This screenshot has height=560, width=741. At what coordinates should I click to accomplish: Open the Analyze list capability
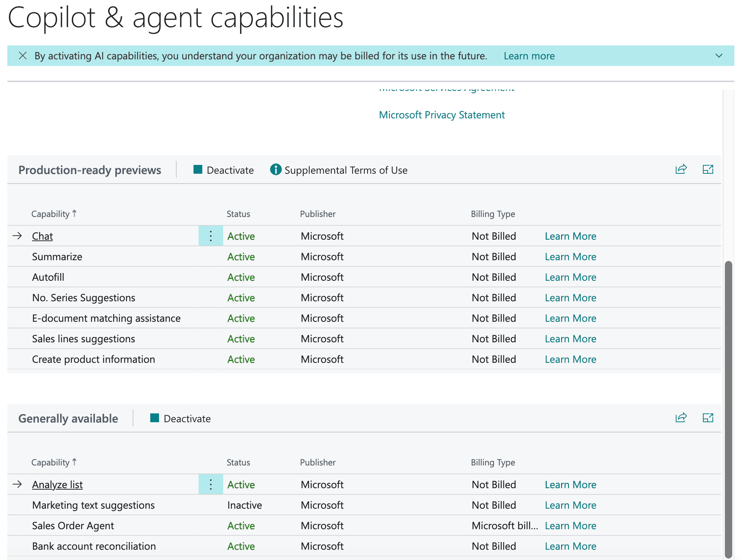click(57, 485)
